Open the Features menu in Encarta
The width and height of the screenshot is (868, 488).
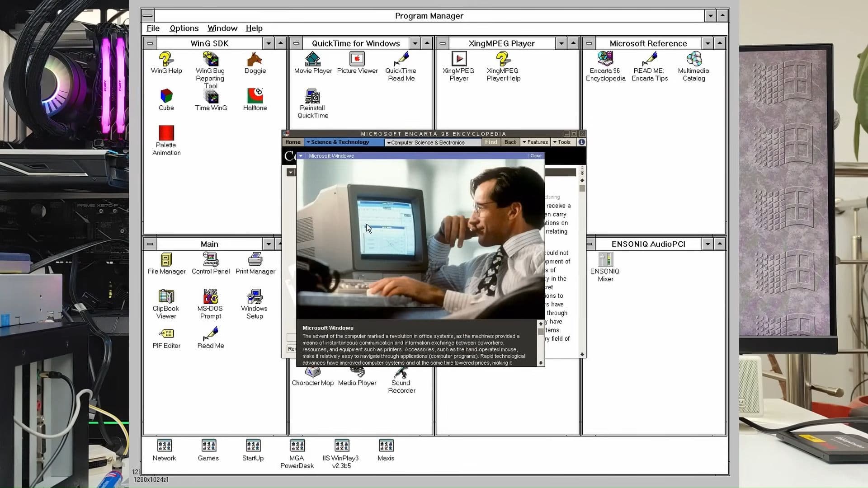coord(535,142)
